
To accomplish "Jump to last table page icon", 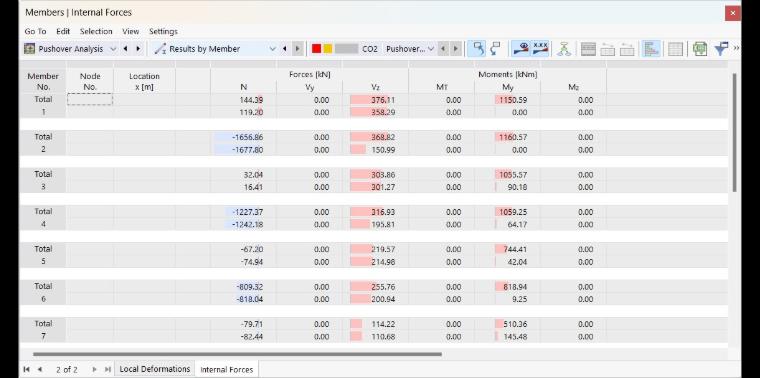I will tap(108, 369).
